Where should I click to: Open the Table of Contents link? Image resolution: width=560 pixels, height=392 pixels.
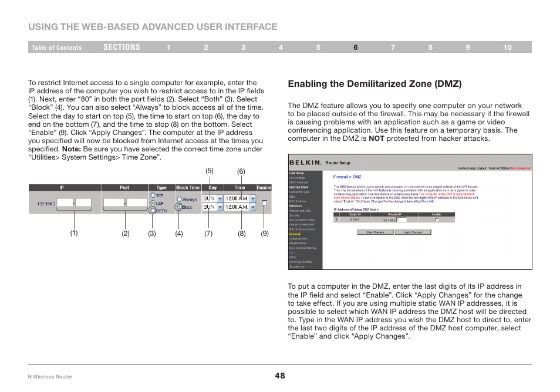coord(56,48)
